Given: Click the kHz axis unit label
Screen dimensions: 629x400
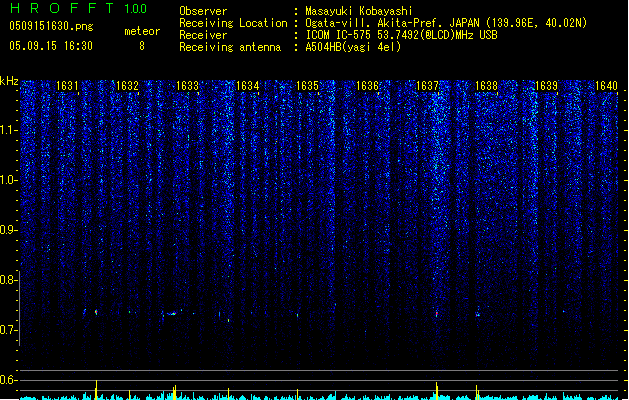Looking at the screenshot, I should click(x=9, y=81).
